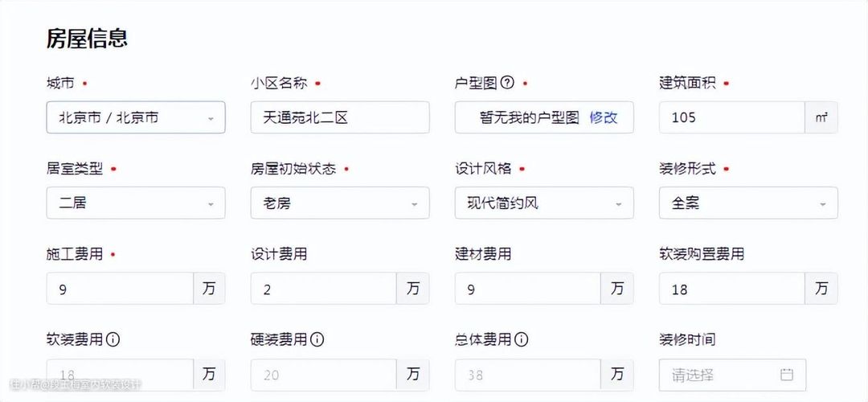Click the help icon next to 户型图

tap(507, 83)
